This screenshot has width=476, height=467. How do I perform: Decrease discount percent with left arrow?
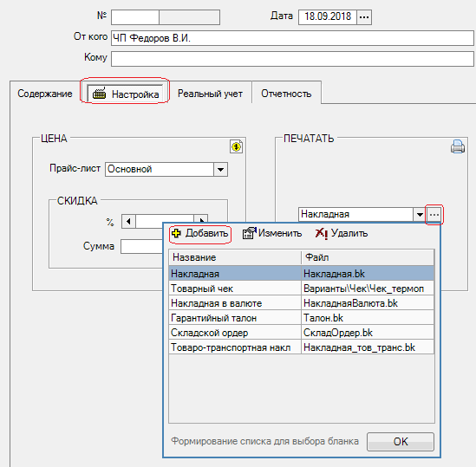click(128, 221)
